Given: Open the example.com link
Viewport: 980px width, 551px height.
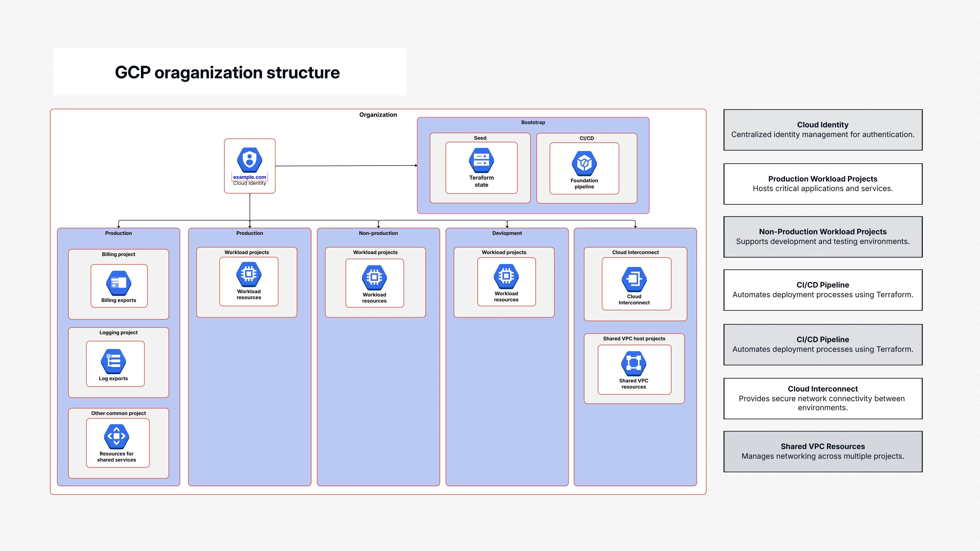Looking at the screenshot, I should pyautogui.click(x=250, y=177).
